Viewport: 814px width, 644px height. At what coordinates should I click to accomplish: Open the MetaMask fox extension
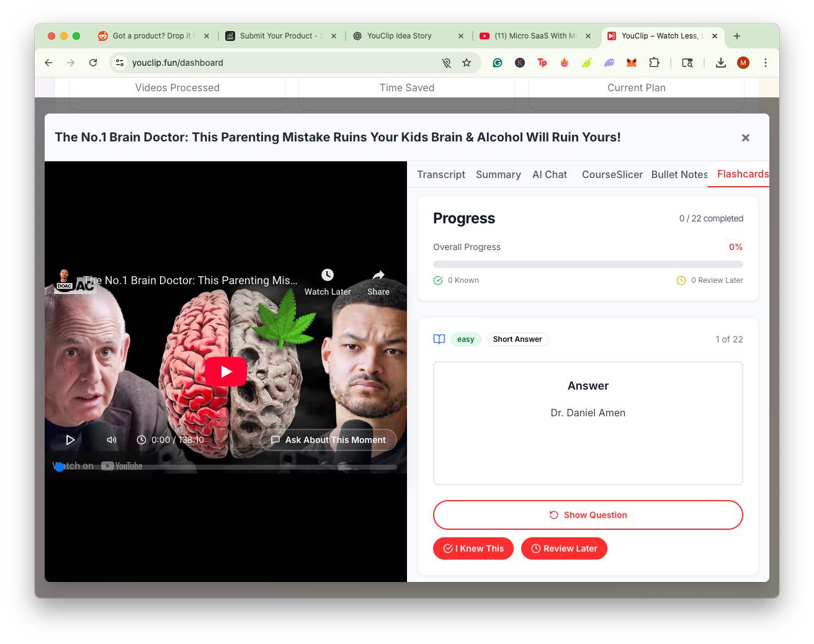point(632,63)
